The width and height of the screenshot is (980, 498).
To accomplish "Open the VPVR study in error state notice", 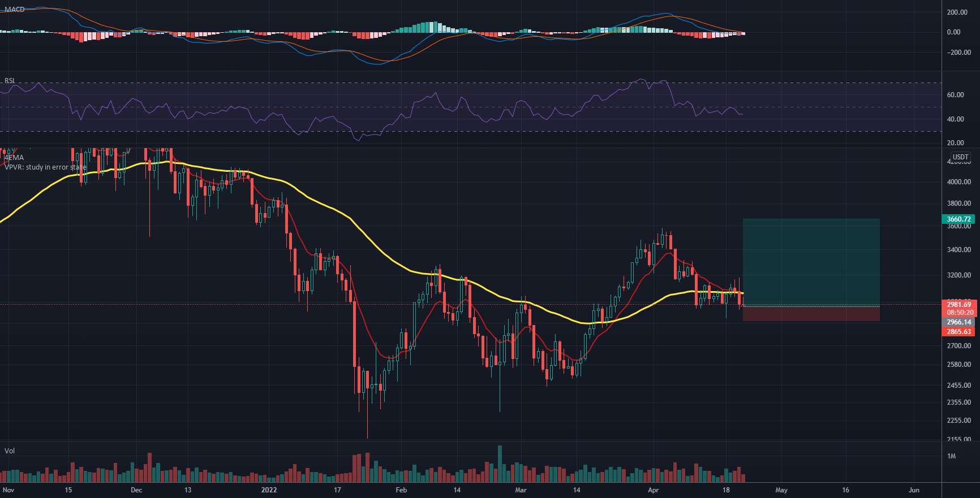I will (x=45, y=167).
